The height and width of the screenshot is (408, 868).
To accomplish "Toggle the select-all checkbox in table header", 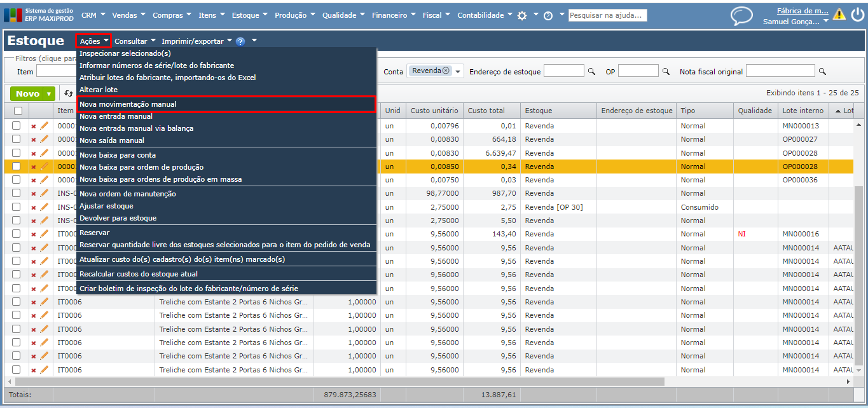I will click(x=18, y=111).
